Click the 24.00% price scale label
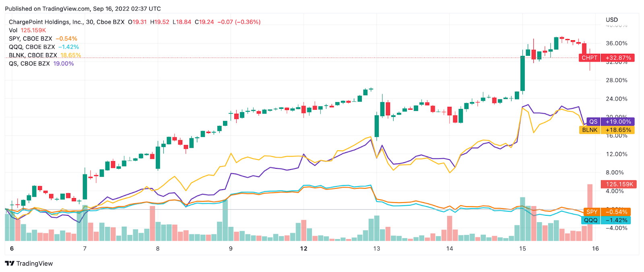The width and height of the screenshot is (644, 272). 617,99
